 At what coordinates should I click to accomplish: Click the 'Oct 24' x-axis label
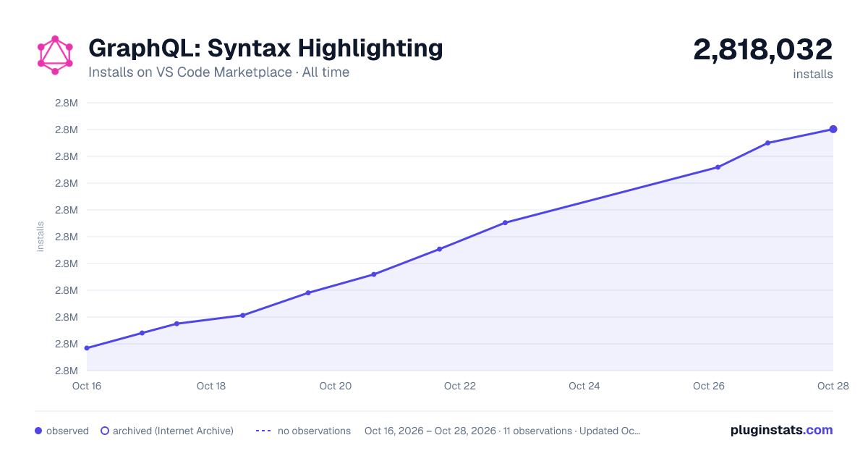click(x=584, y=386)
